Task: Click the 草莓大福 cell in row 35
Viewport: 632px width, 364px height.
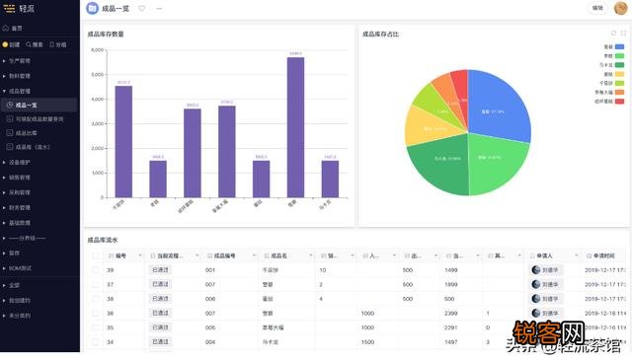Action: click(273, 328)
